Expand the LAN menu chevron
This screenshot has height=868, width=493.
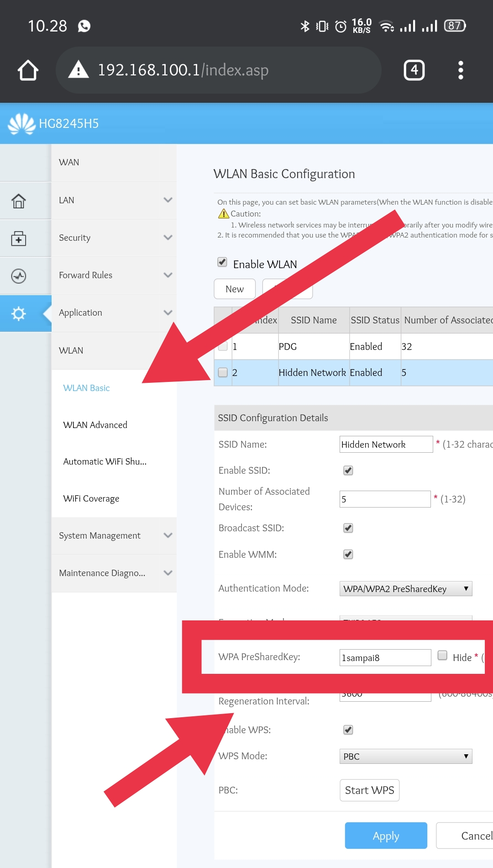pos(168,200)
